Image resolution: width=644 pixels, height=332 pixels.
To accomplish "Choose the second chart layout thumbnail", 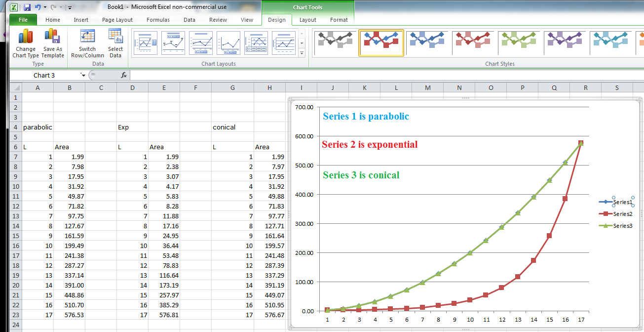I will (x=173, y=43).
